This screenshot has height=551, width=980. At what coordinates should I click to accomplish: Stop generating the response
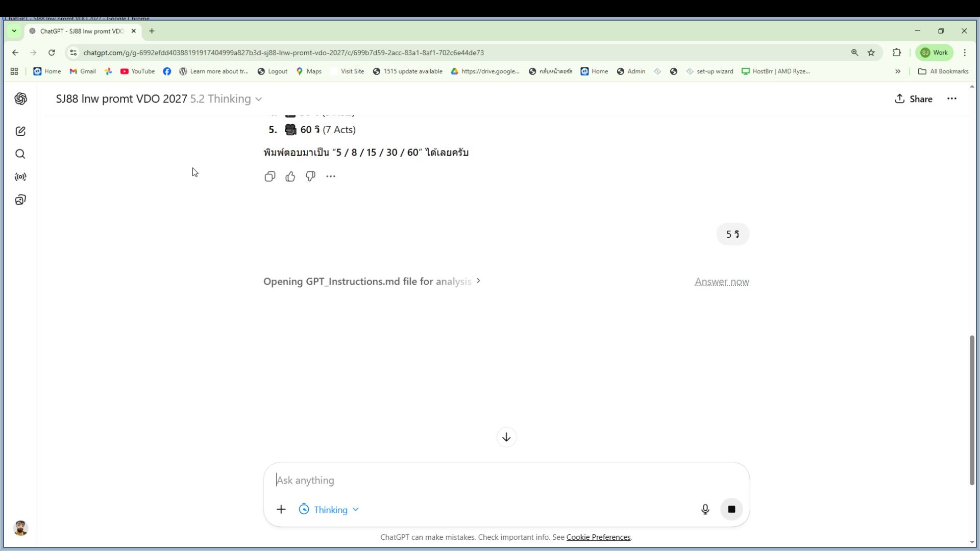click(x=731, y=509)
